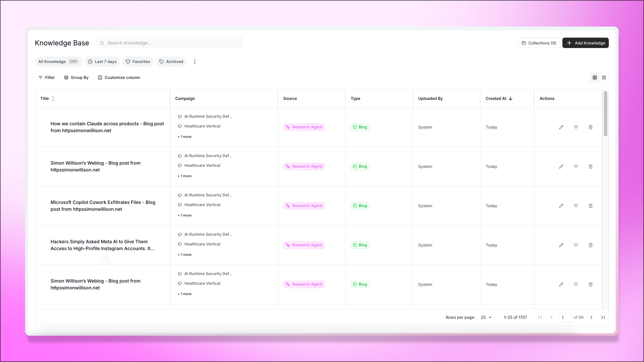Go to the first page
The width and height of the screenshot is (644, 362).
tap(540, 317)
